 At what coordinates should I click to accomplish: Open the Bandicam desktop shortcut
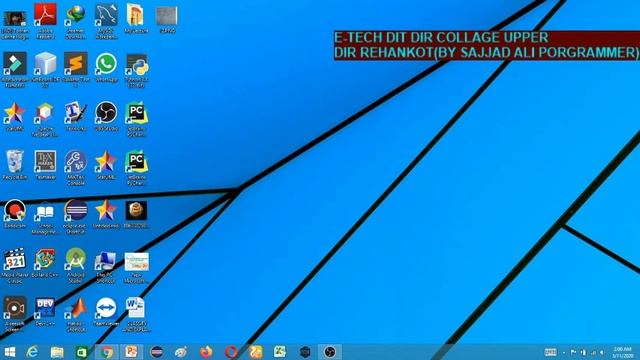click(x=15, y=211)
